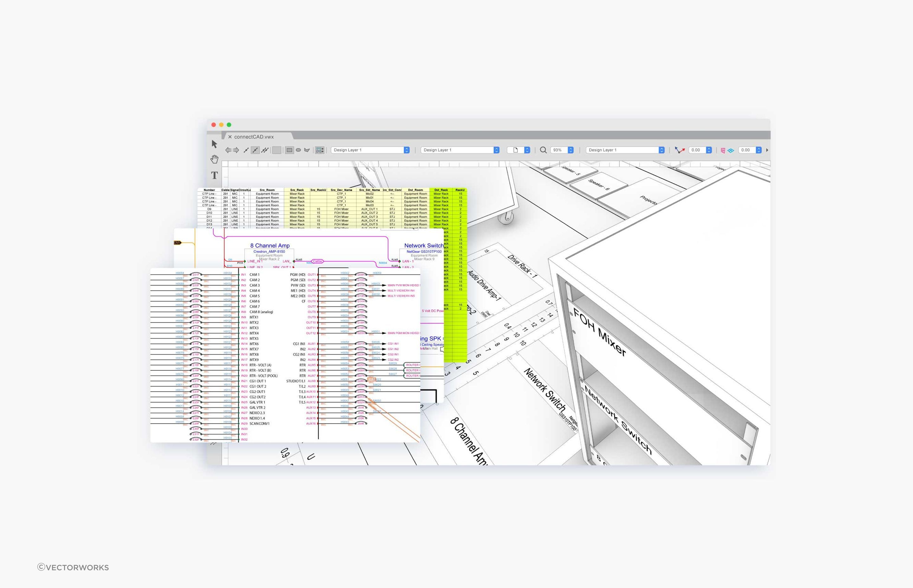Close the connectCAD.vwx tab

pyautogui.click(x=230, y=137)
